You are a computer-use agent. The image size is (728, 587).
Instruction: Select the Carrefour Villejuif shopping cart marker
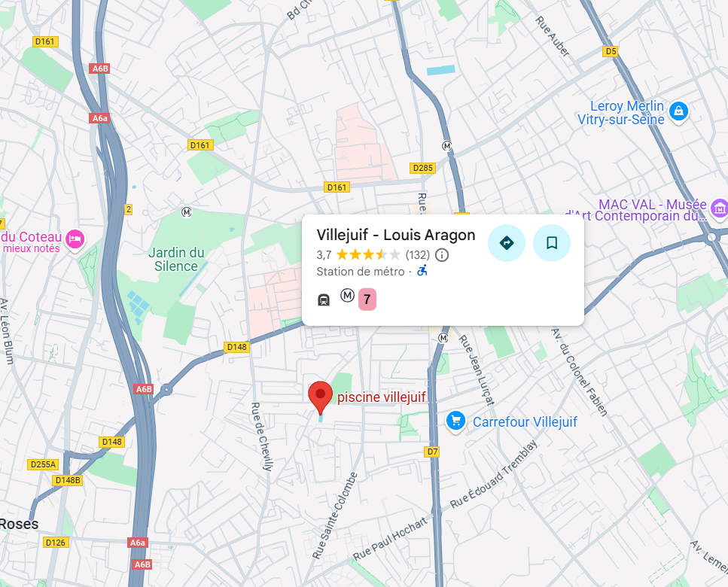point(456,421)
